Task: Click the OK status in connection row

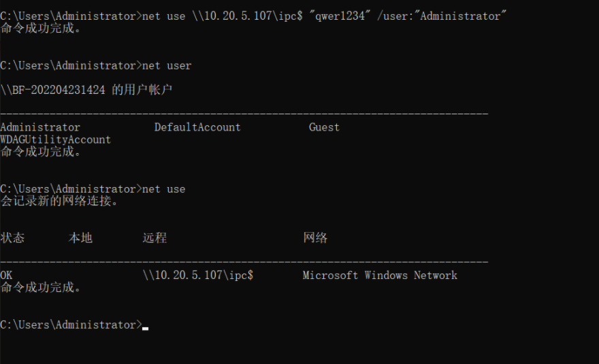Action: pos(6,275)
